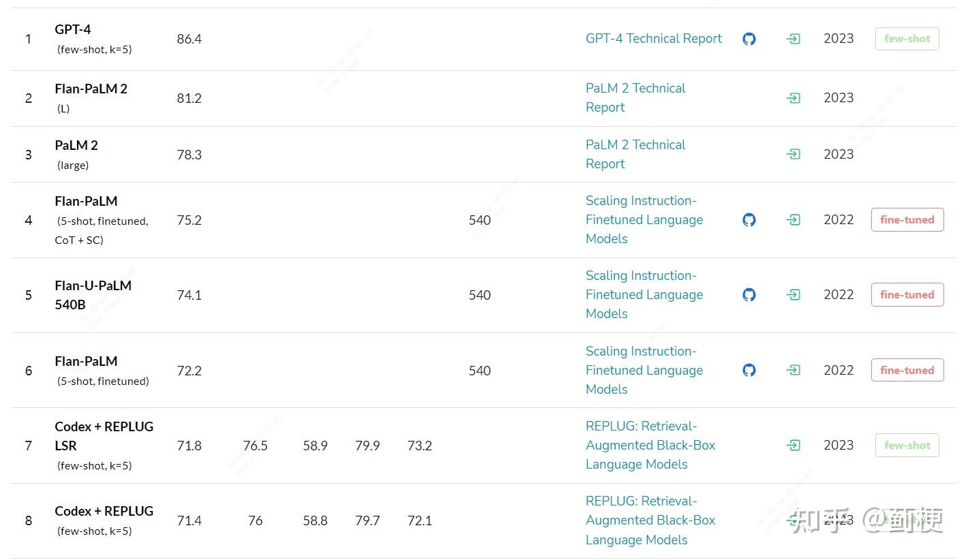Click GitHub icon in Flan-PaLM CoT + SC row
This screenshot has width=968, height=560.
(749, 220)
